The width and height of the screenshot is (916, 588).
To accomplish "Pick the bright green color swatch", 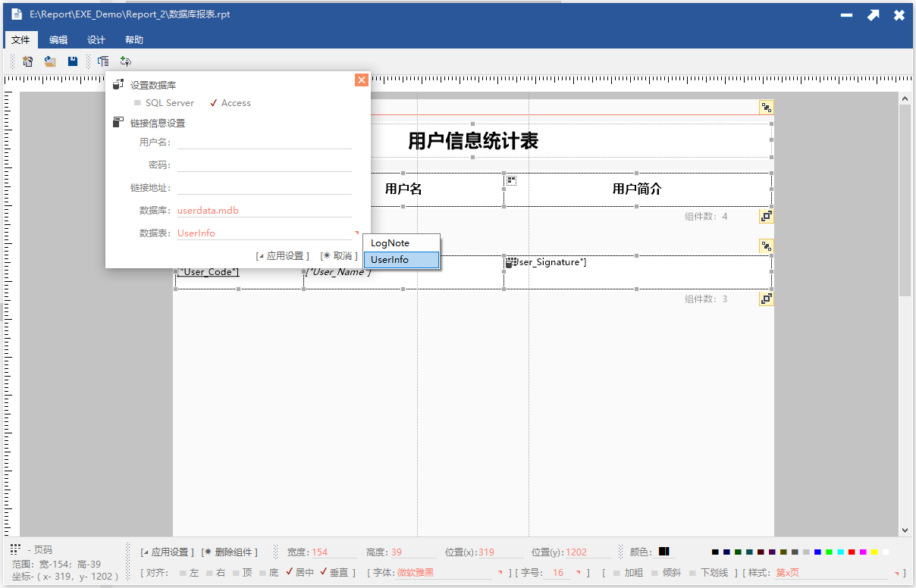I will click(829, 552).
